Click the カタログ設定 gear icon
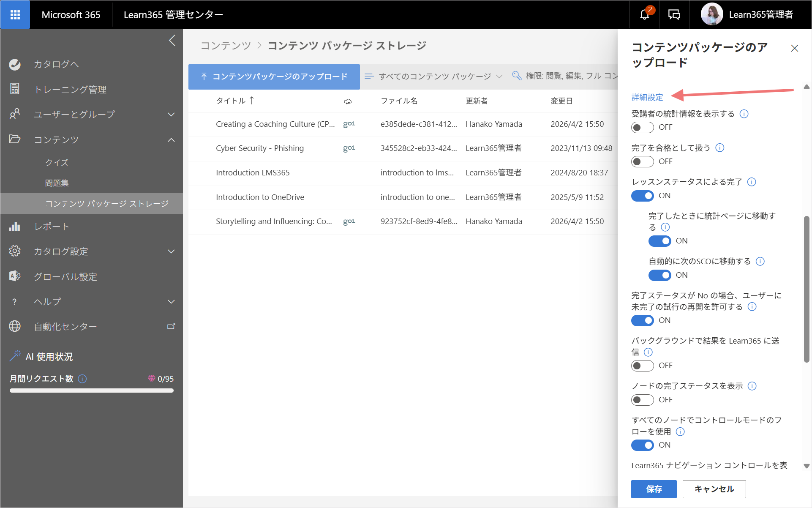The width and height of the screenshot is (812, 508). [x=15, y=251]
